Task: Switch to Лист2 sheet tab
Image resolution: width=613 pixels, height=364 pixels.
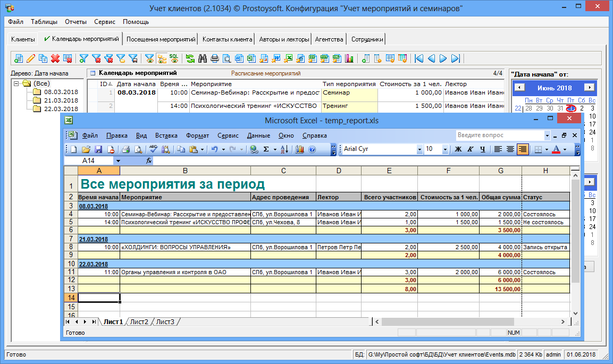Action: (139, 322)
